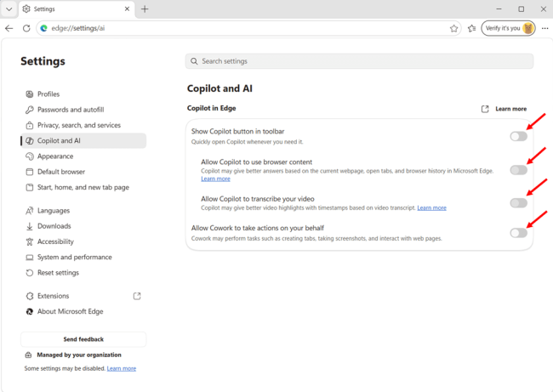Click the Edge logo in address bar
The width and height of the screenshot is (553, 392).
pyautogui.click(x=43, y=28)
